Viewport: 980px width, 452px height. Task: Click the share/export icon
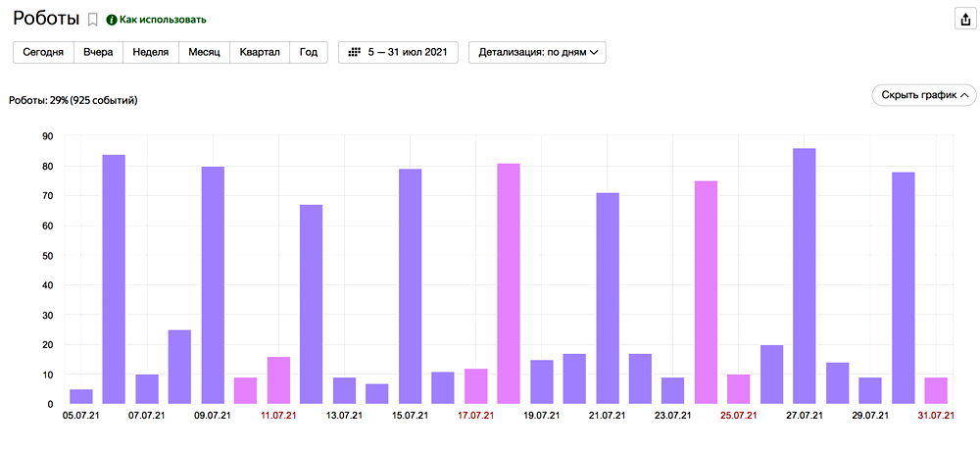point(964,20)
